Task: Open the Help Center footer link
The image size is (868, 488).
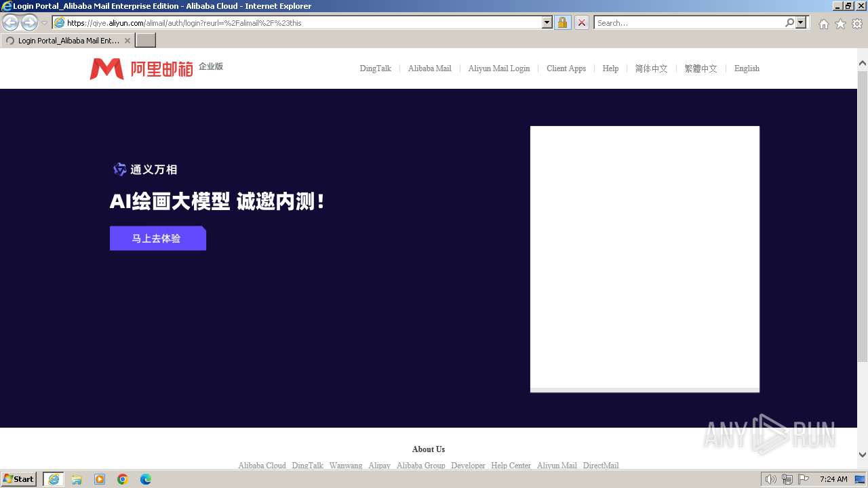Action: click(511, 466)
